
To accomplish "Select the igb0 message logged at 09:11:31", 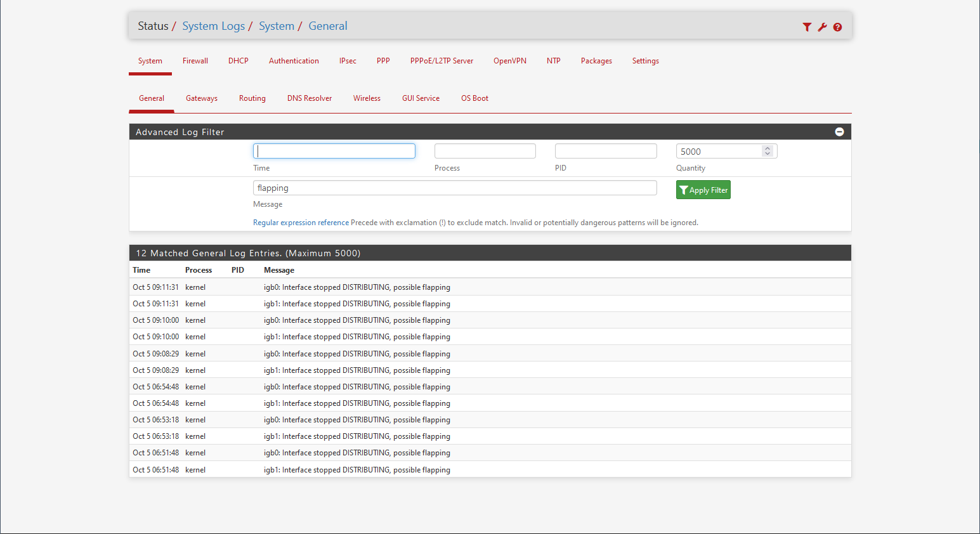I will tap(357, 287).
